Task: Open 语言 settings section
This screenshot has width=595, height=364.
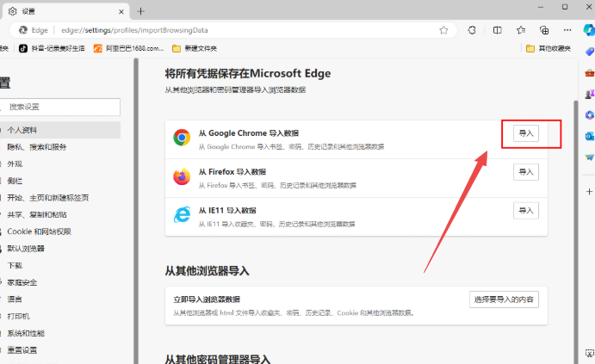Action: pos(15,299)
